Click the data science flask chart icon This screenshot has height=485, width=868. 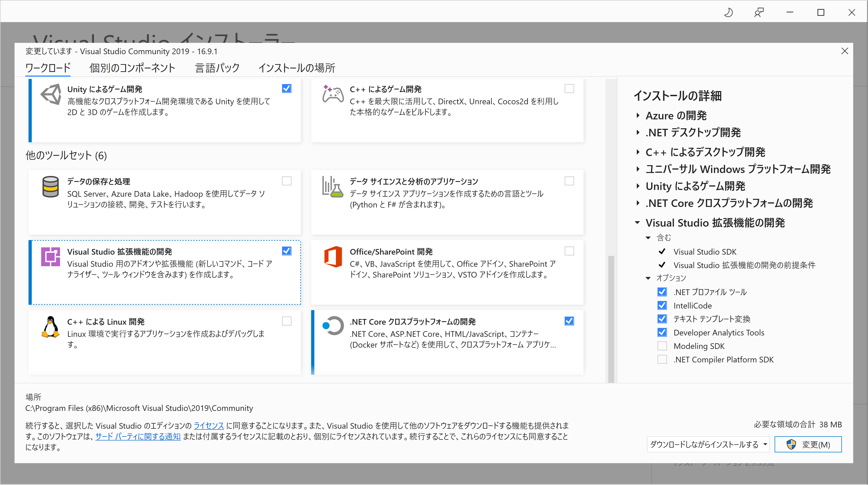tap(333, 186)
